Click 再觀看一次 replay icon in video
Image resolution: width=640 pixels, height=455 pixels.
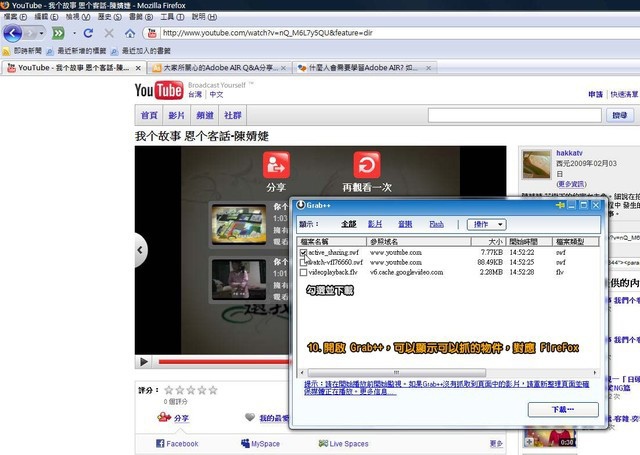click(367, 165)
